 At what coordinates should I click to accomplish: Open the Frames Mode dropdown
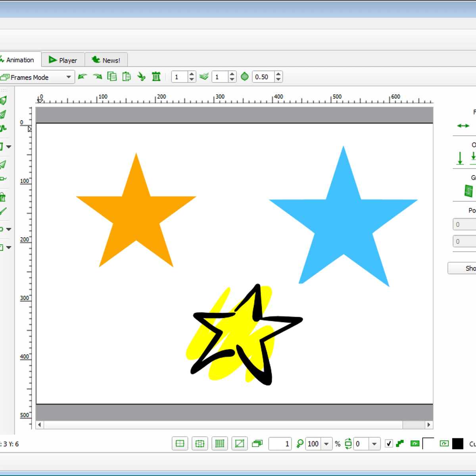(x=67, y=77)
